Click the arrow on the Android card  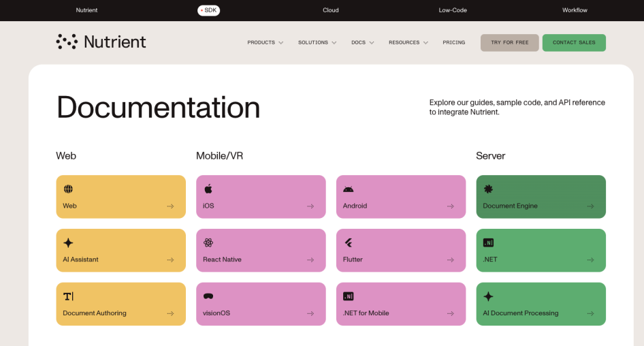pos(451,206)
